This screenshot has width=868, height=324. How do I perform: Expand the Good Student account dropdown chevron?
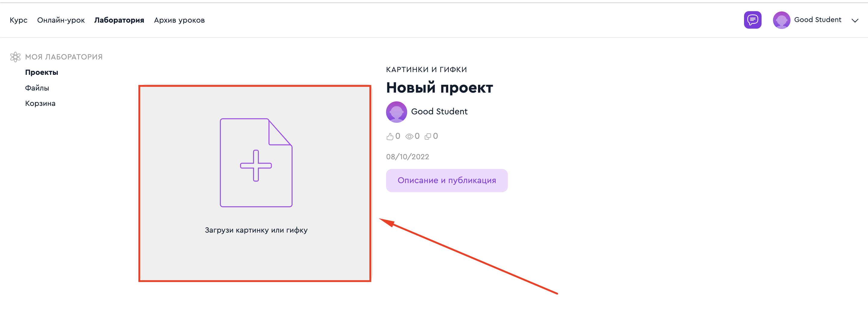point(854,20)
